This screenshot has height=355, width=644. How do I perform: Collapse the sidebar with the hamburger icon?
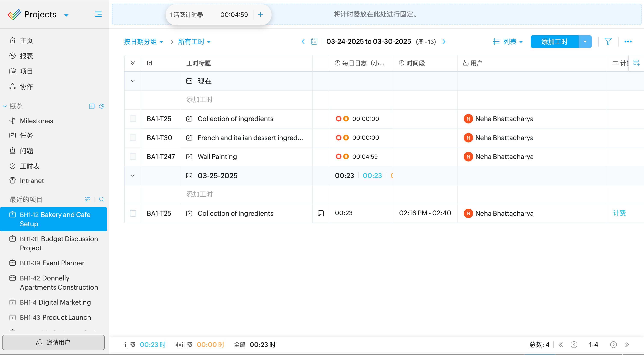coord(98,14)
